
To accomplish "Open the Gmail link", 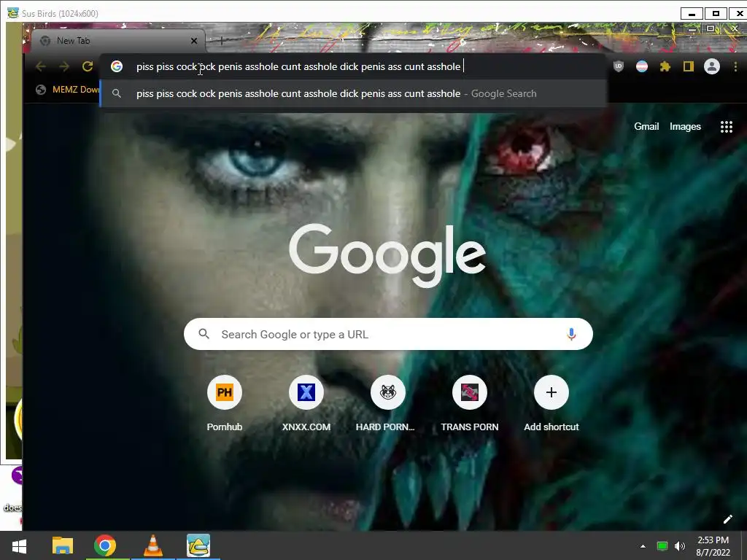I will coord(646,127).
